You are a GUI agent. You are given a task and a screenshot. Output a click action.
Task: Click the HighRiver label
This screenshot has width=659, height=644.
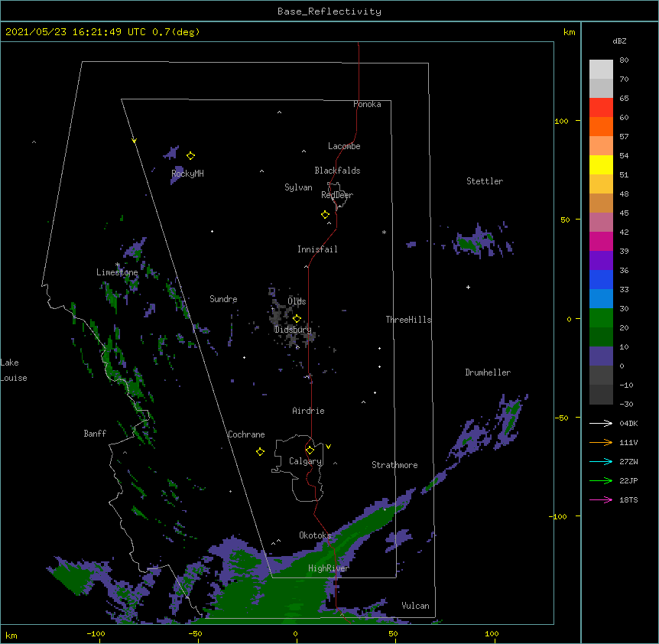329,568
